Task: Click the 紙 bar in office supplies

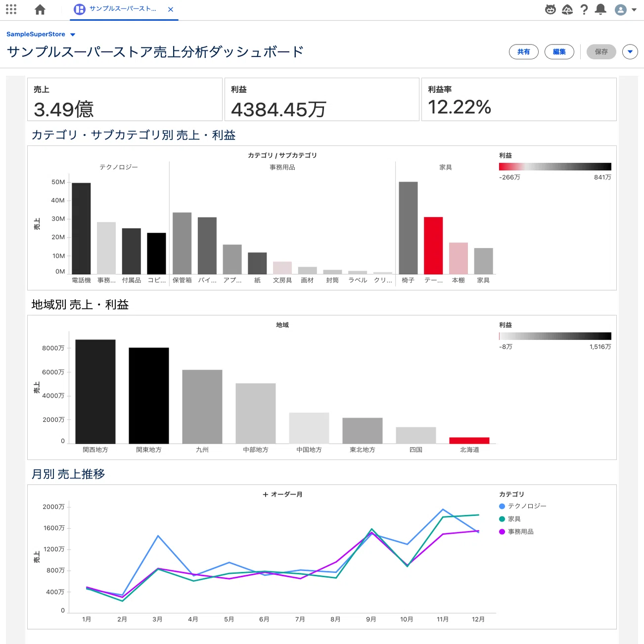Action: point(257,263)
